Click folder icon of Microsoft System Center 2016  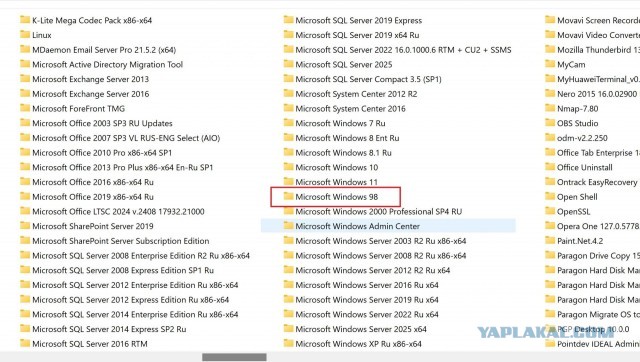click(x=289, y=108)
